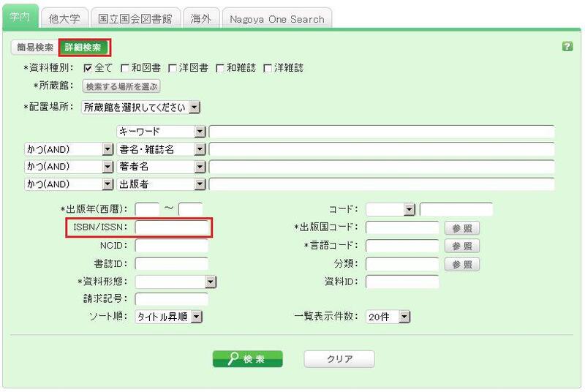Tick the 和雑誌 checkbox
The height and width of the screenshot is (392, 585).
click(220, 68)
